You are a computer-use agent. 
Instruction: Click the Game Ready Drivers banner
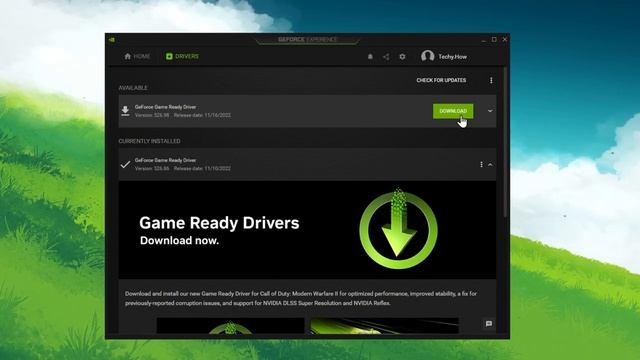[x=307, y=230]
